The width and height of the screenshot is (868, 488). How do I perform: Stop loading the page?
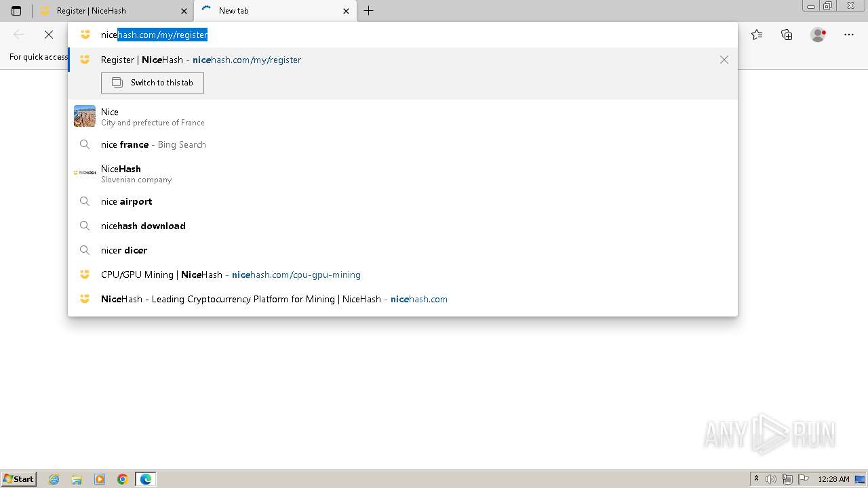click(49, 35)
